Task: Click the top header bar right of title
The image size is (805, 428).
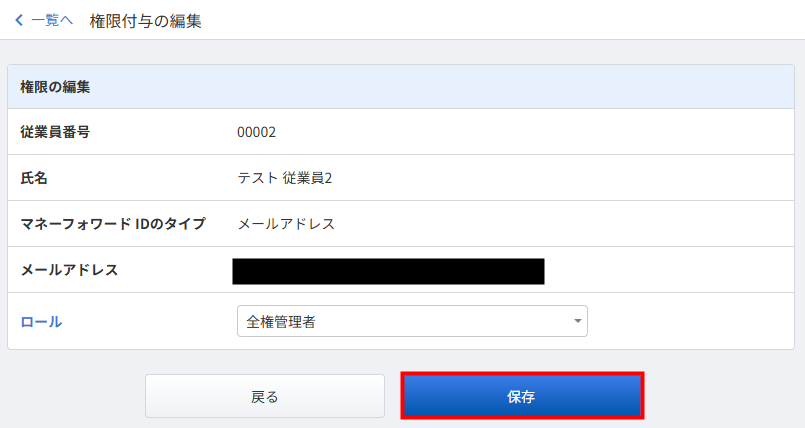Action: [500, 20]
